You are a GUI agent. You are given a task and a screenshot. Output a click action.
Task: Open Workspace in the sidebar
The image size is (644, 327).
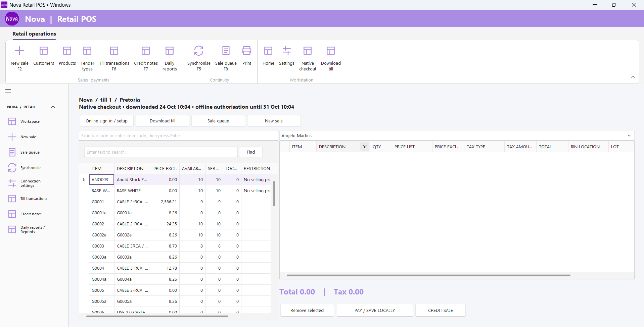30,121
